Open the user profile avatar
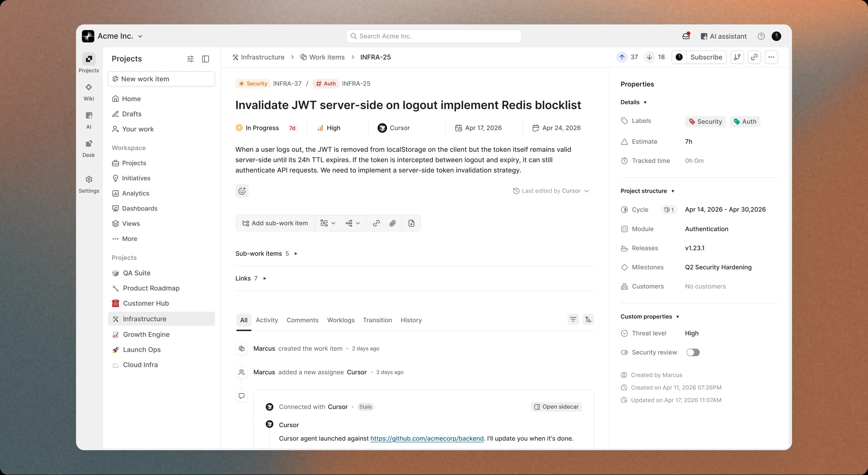 (x=776, y=36)
